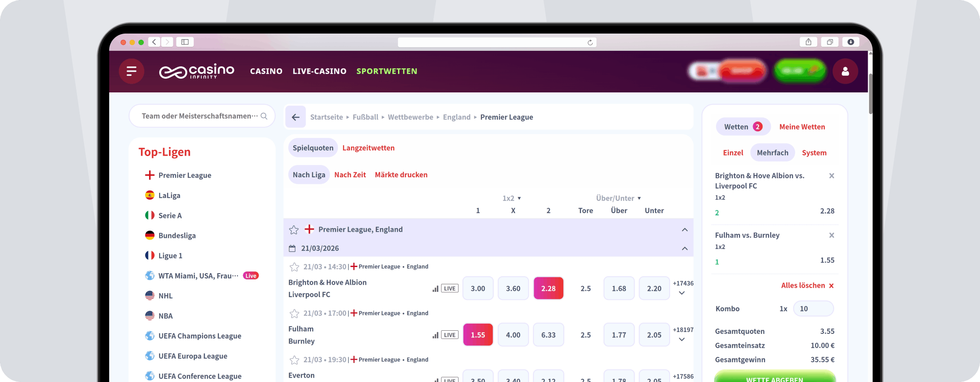Deselect Fulham win odds 1.55
980x382 pixels.
coord(478,335)
